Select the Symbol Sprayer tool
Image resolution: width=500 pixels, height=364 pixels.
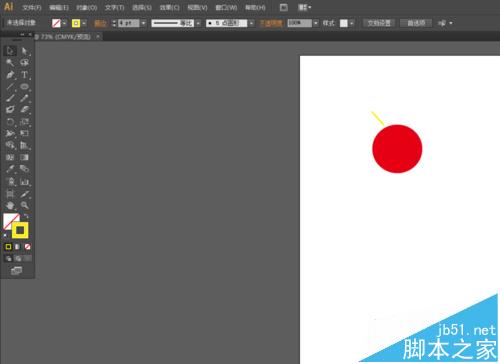tap(10, 182)
